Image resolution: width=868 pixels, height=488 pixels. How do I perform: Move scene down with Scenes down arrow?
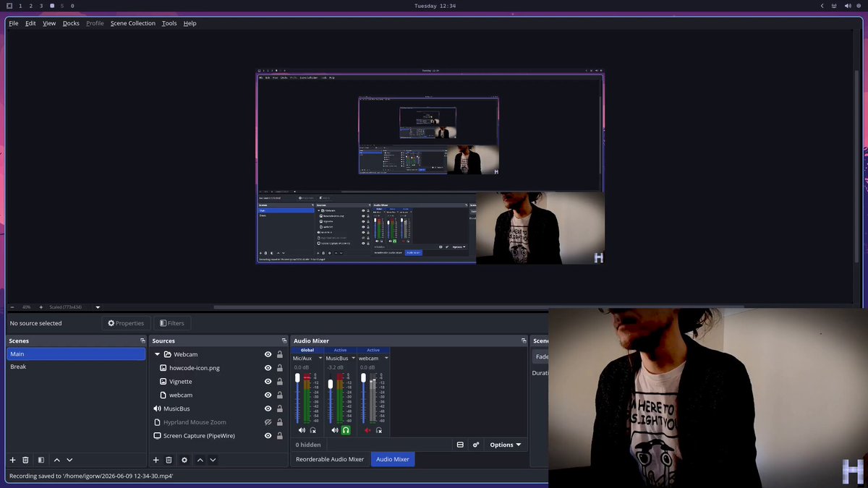pos(69,460)
